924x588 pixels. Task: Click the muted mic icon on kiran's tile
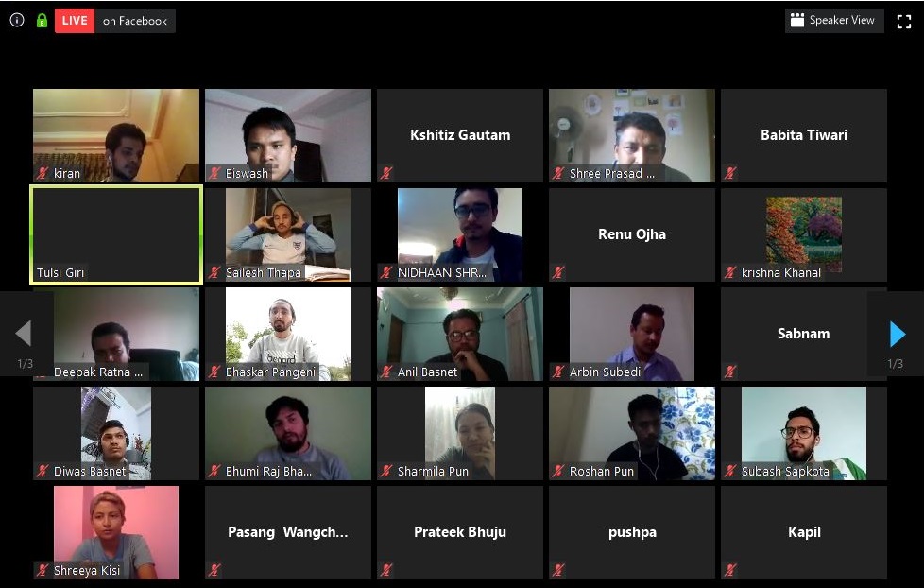(43, 173)
